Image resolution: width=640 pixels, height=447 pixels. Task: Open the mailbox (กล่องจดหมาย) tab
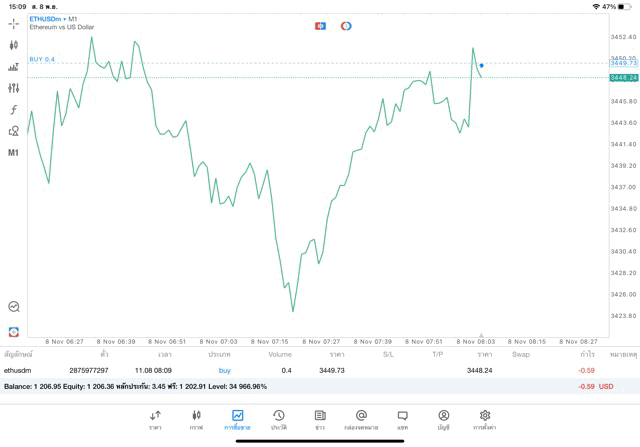click(361, 419)
